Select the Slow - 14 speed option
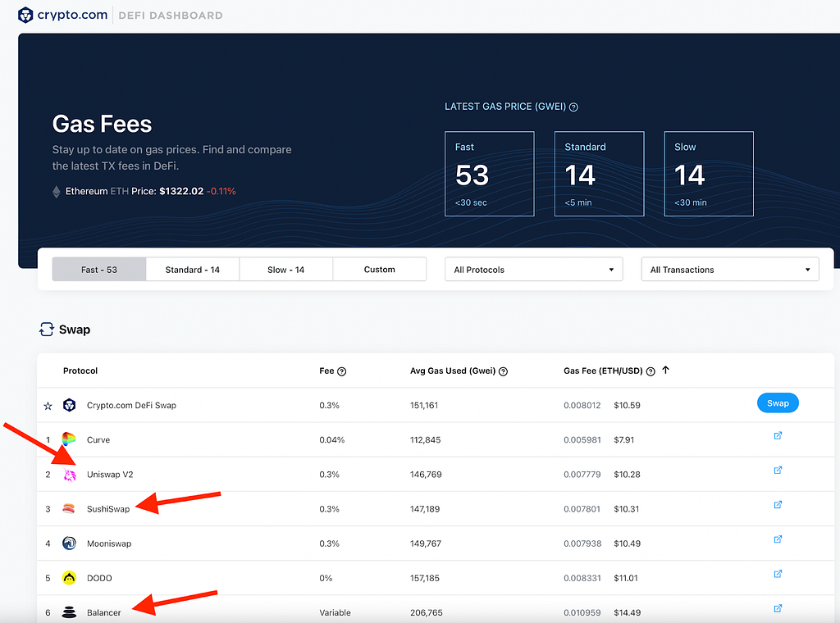Viewport: 840px width, 623px height. [285, 269]
